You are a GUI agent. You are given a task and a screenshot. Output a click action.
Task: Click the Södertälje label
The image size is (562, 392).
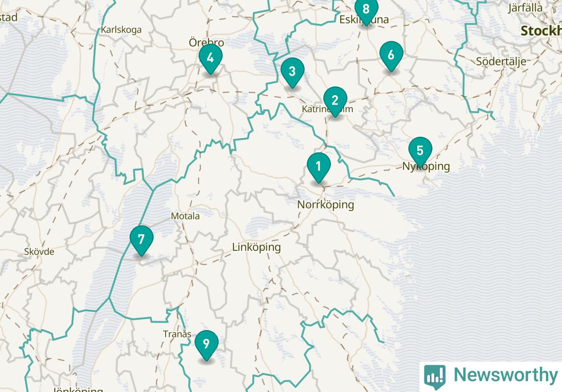[501, 61]
